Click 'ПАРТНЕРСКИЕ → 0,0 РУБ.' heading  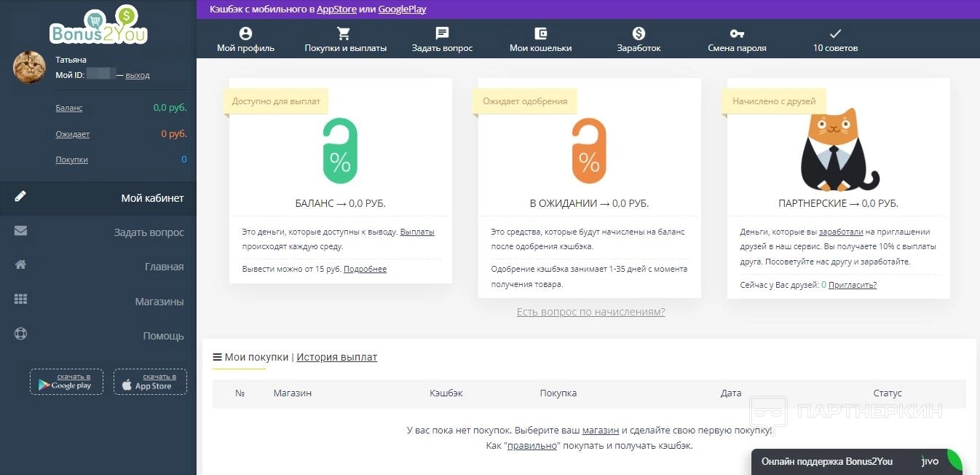[838, 204]
